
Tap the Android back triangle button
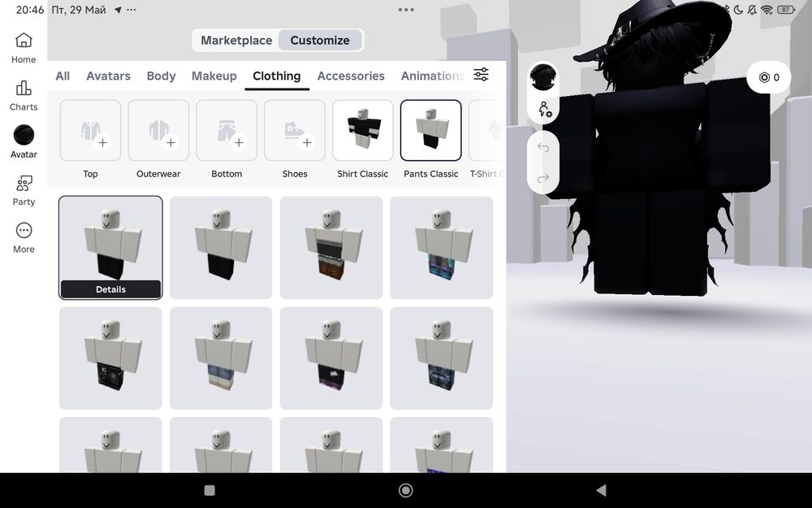click(601, 490)
